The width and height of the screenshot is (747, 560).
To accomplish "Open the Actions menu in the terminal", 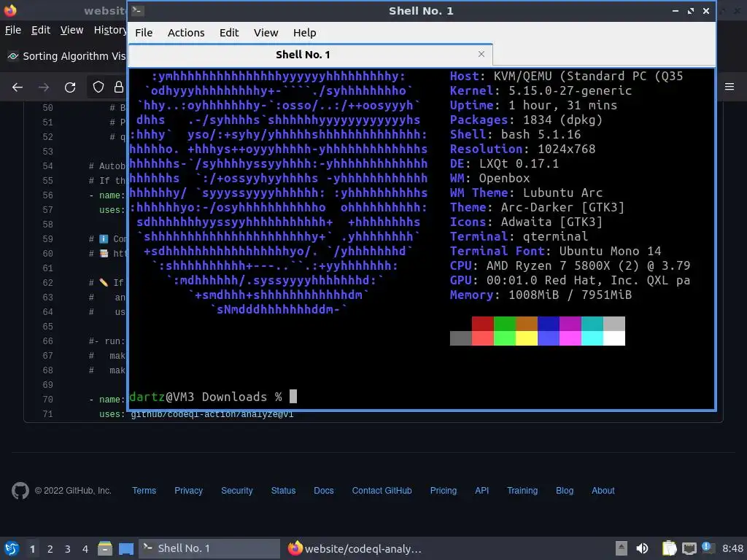I will [x=186, y=33].
